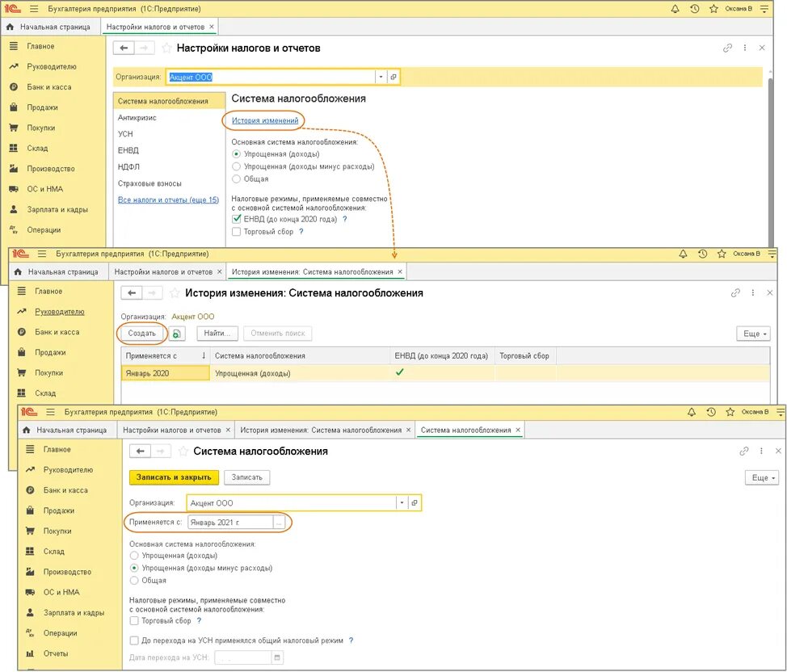Image resolution: width=787 pixels, height=672 pixels.
Task: Open notifications bell in top window
Action: (675, 9)
